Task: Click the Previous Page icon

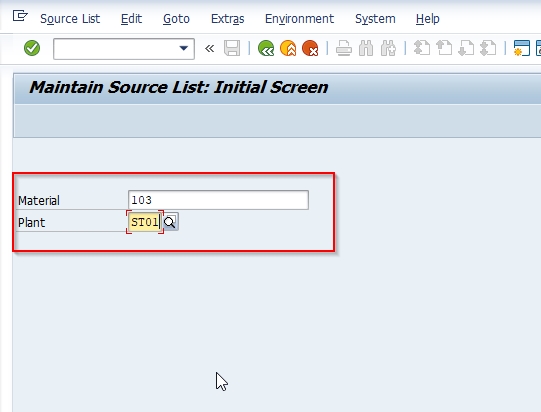Action: [x=444, y=48]
